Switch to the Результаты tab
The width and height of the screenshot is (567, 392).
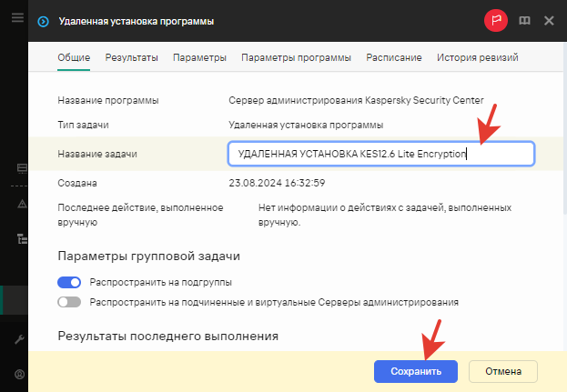click(132, 57)
